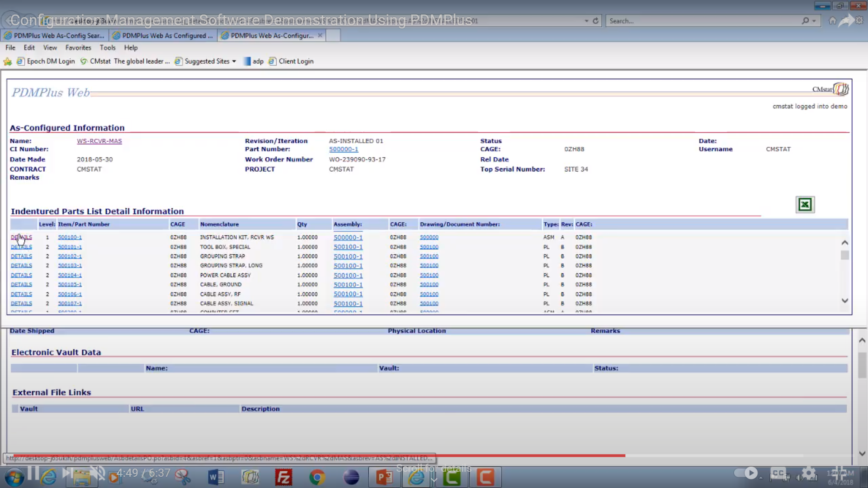Open DETAILS for INSTALLATION KIT, RCVR WS
Viewport: 868px width, 488px height.
pos(21,237)
